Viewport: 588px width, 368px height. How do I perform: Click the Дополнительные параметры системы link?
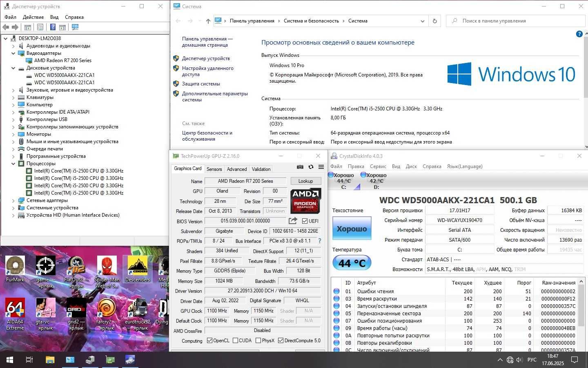215,96
